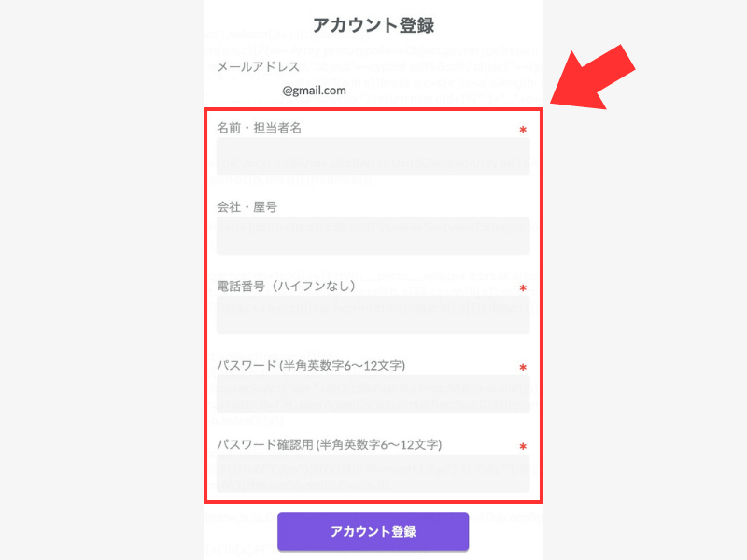Focus the 会社・屋号 text field
This screenshot has height=560, width=747.
[373, 236]
